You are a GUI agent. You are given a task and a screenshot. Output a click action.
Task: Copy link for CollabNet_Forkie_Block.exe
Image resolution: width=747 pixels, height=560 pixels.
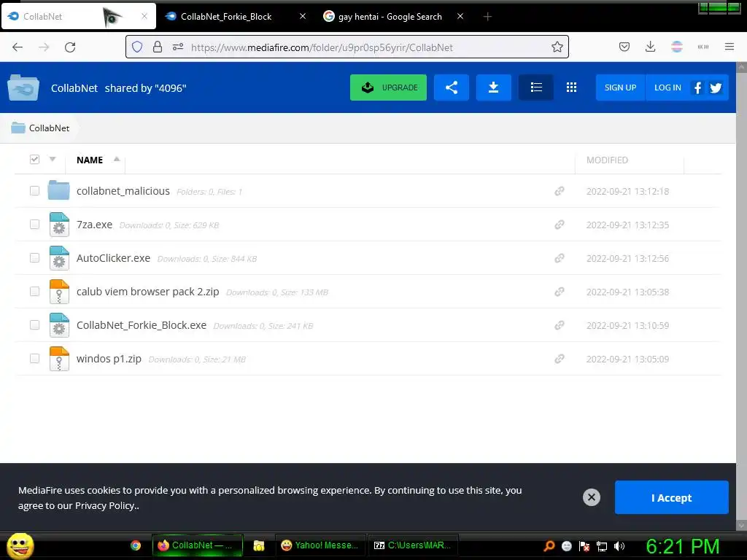coord(560,325)
